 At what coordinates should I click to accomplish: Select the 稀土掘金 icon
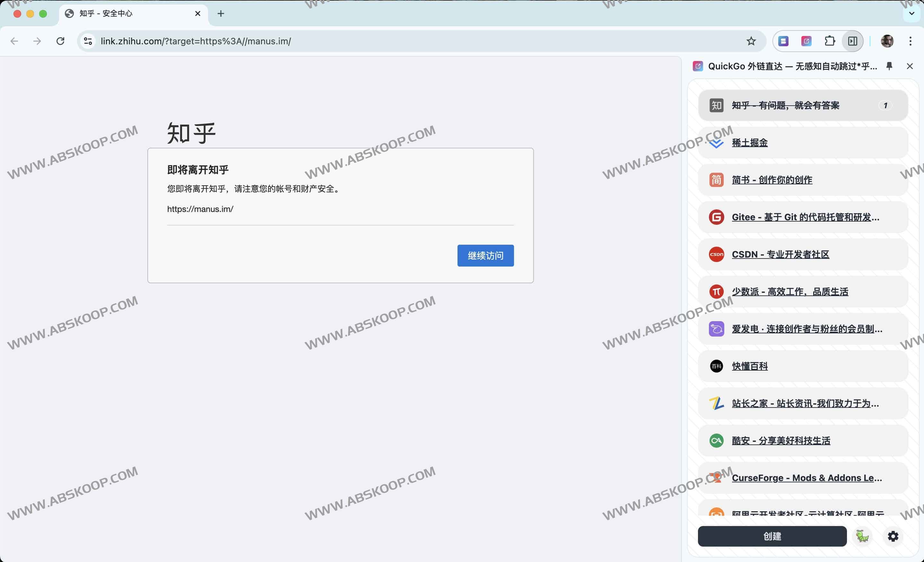pos(716,143)
